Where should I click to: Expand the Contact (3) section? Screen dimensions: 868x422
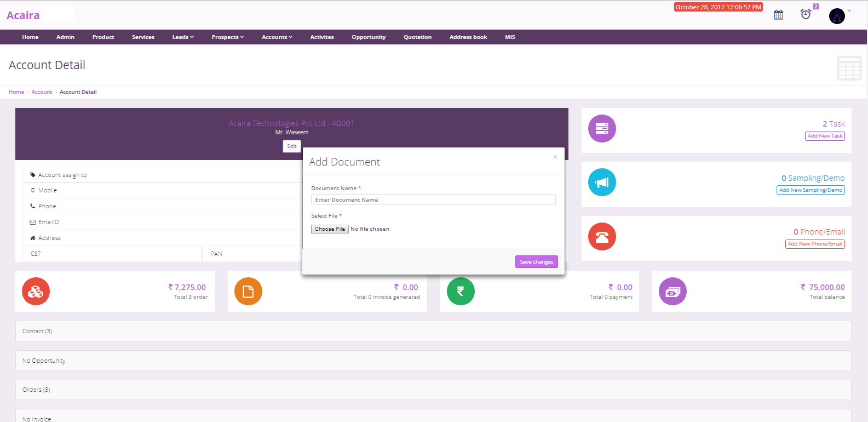pyautogui.click(x=37, y=331)
